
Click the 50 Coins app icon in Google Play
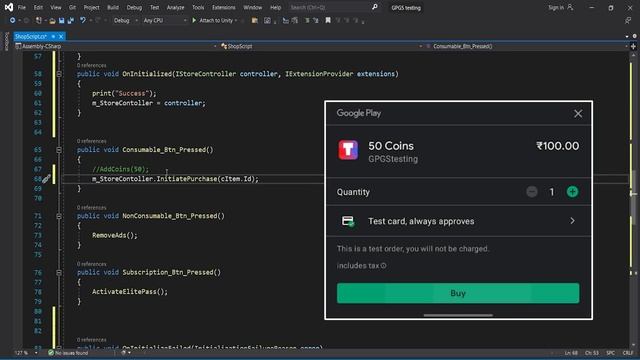(x=348, y=150)
